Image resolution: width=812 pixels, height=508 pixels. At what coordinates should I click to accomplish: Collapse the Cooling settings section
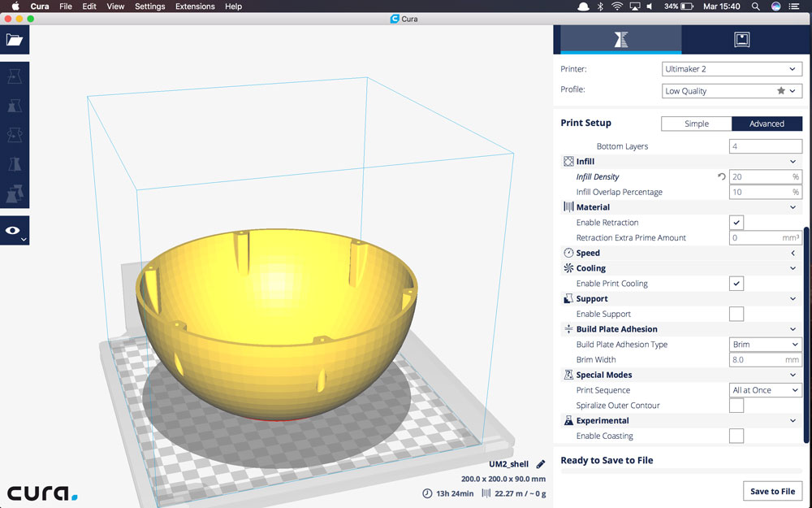coord(793,268)
